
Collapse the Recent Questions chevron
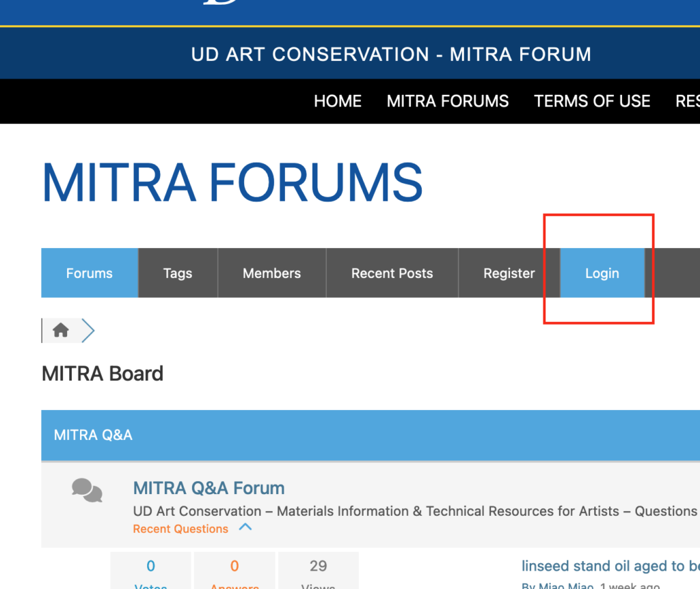(245, 528)
